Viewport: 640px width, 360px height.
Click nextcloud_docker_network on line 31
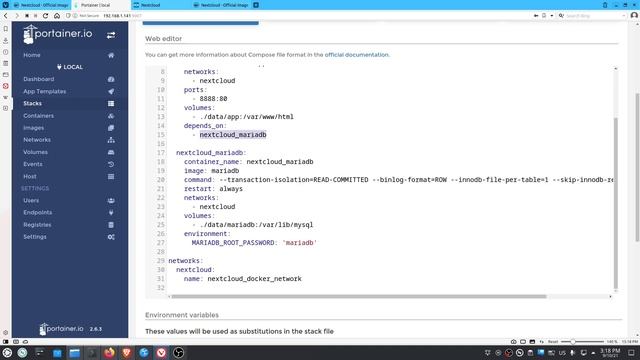pyautogui.click(x=254, y=279)
